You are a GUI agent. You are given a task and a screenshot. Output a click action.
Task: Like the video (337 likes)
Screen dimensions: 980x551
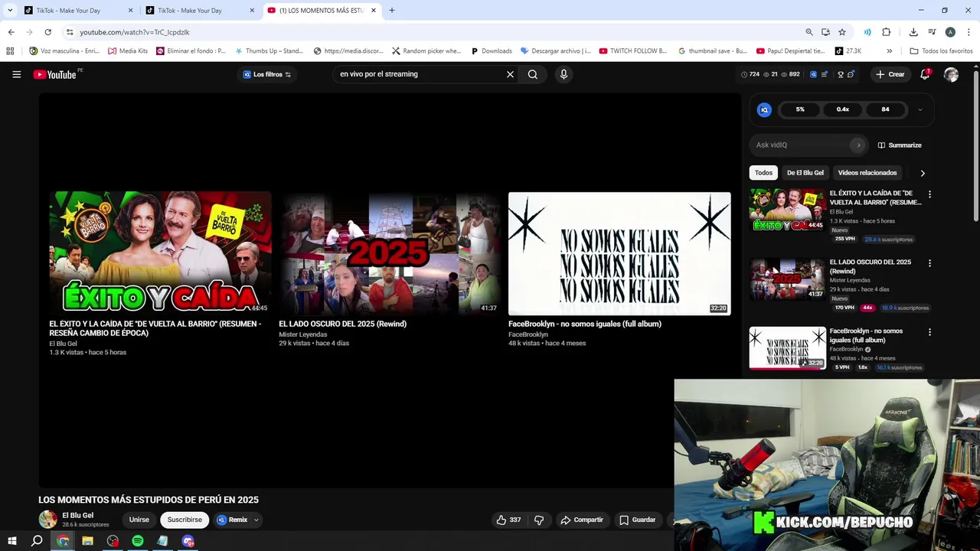(509, 520)
